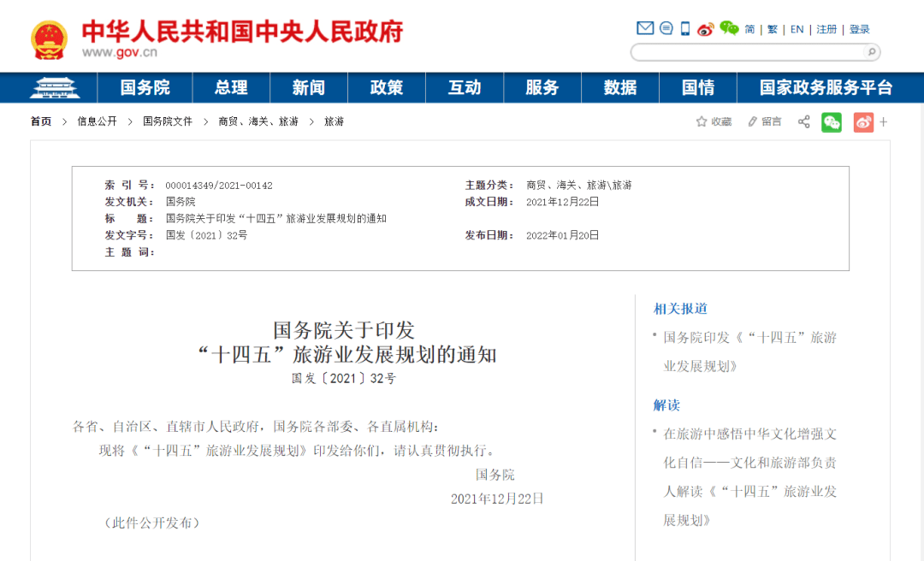Screen dimensions: 924x561
Task: Open the mobile phone version icon
Action: click(x=684, y=28)
